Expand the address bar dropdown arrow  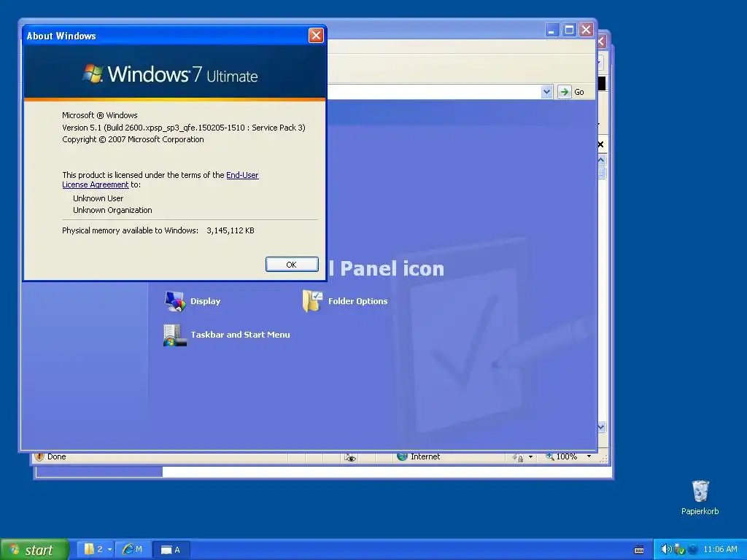(x=546, y=92)
